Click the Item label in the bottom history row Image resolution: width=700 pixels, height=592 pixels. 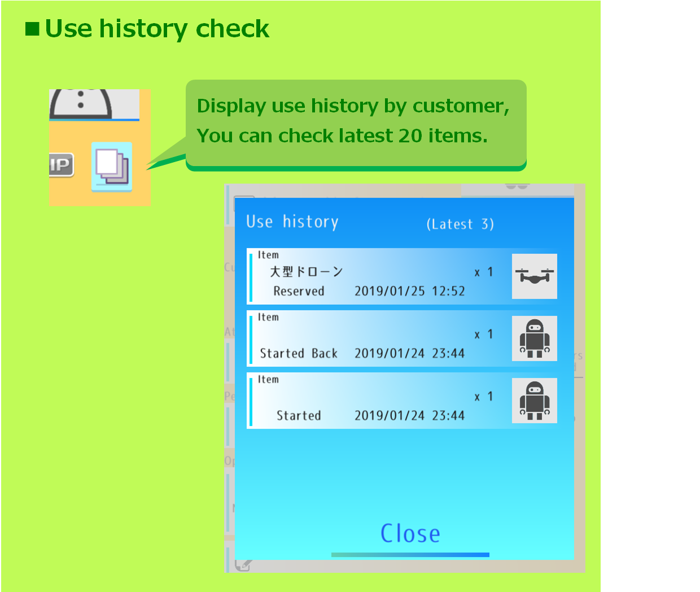(268, 380)
